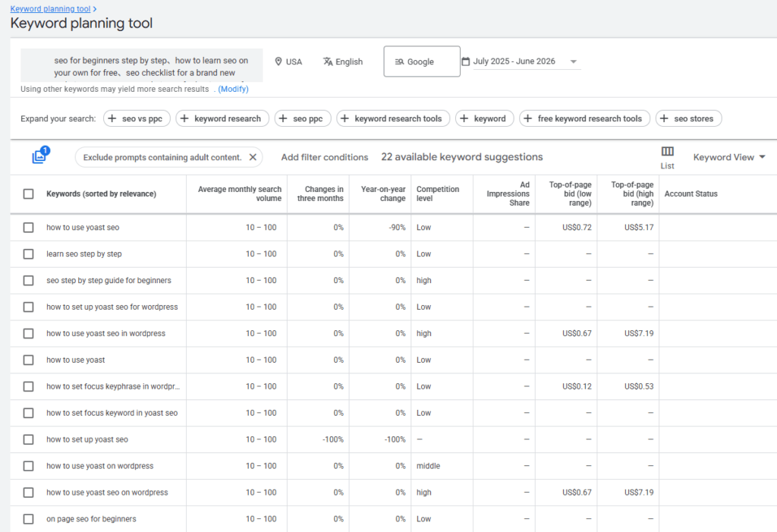Click the seed keywords search field
The image size is (777, 532).
point(142,65)
